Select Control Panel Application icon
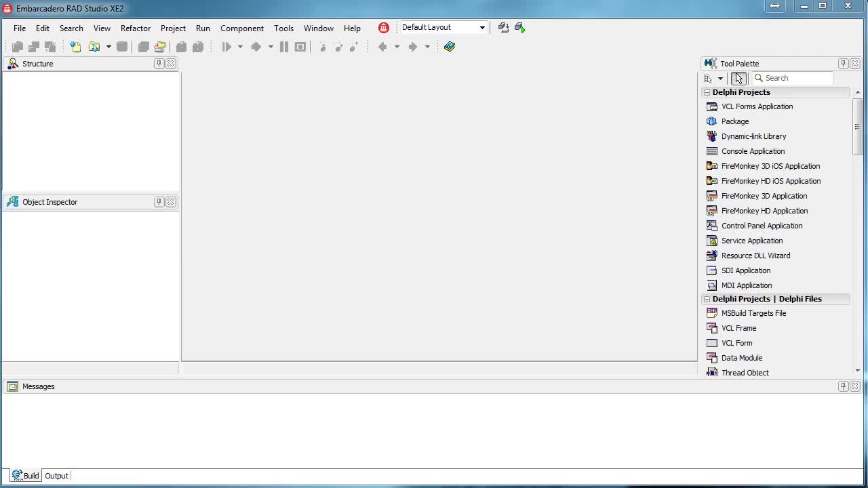Viewport: 868px width, 488px height. click(711, 226)
